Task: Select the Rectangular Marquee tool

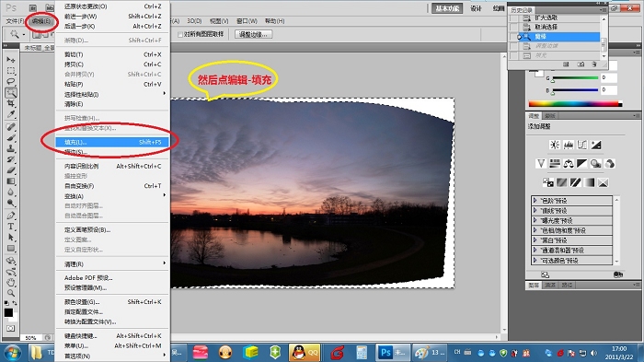Action: click(x=10, y=71)
